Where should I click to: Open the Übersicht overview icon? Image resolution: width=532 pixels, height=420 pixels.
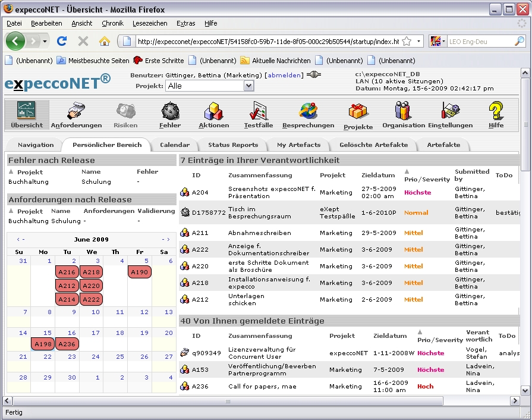pos(26,111)
